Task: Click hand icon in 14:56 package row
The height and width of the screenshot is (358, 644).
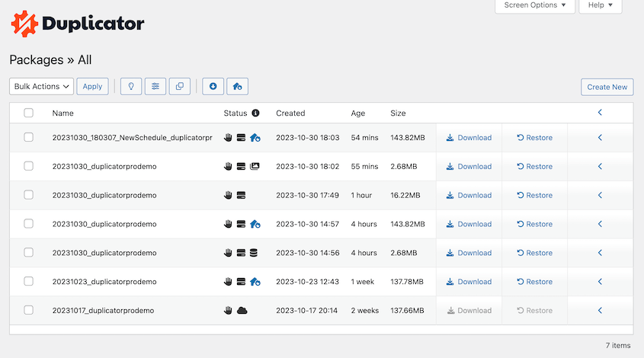Action: pyautogui.click(x=228, y=253)
